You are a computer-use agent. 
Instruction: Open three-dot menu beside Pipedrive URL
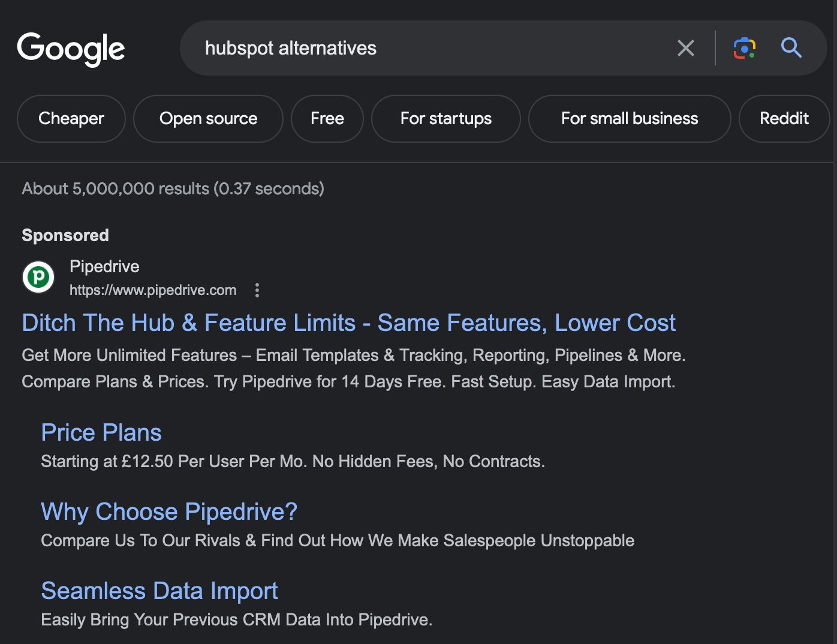[x=257, y=290]
